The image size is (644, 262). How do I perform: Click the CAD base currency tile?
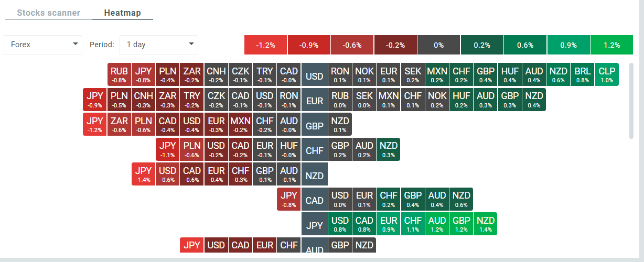tap(315, 201)
